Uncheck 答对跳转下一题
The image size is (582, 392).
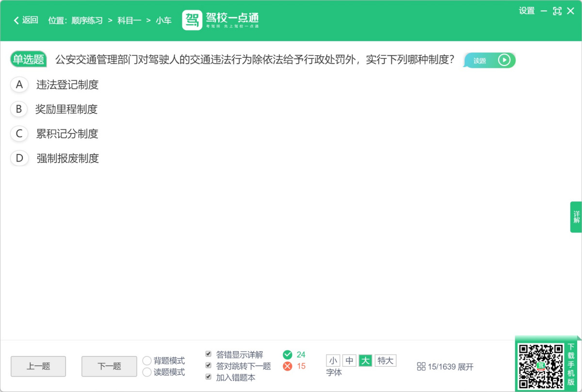pos(209,365)
